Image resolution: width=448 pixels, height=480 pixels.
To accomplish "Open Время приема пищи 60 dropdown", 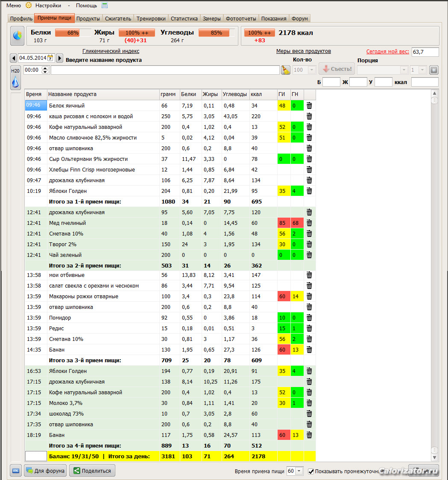I will 299,471.
